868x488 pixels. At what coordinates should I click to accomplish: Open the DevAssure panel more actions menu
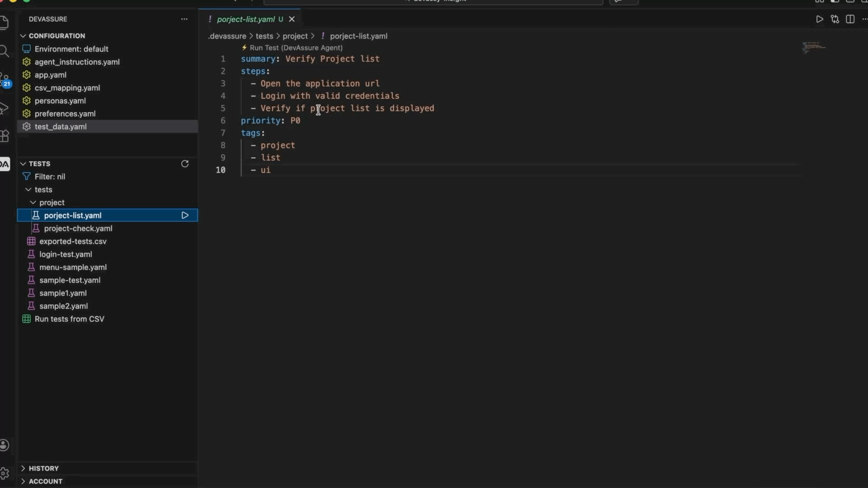[x=184, y=19]
